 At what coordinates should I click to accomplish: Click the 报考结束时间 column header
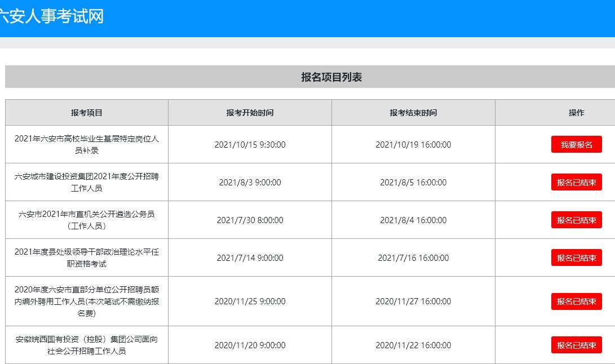pyautogui.click(x=413, y=113)
